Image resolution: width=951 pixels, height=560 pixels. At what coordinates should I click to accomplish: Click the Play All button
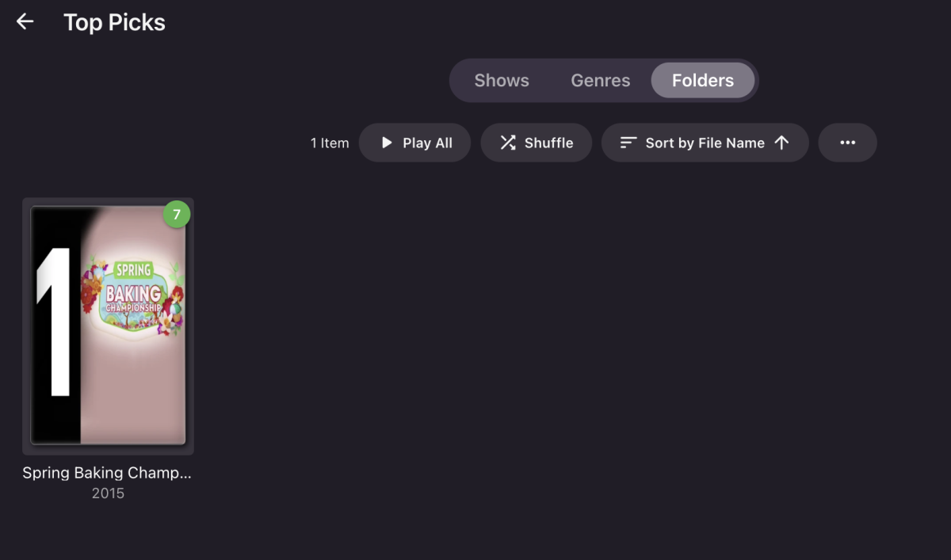click(x=414, y=143)
